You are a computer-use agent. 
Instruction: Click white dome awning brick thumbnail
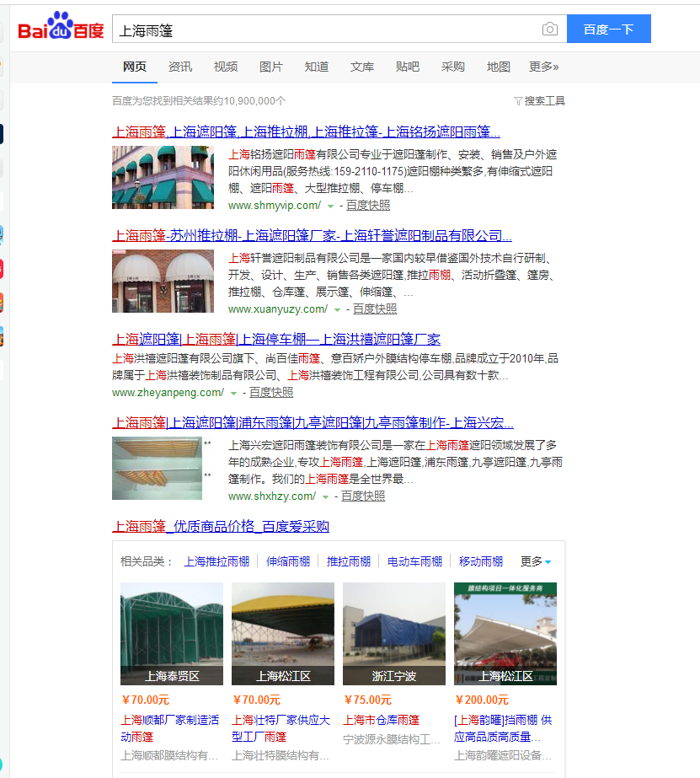click(x=163, y=281)
